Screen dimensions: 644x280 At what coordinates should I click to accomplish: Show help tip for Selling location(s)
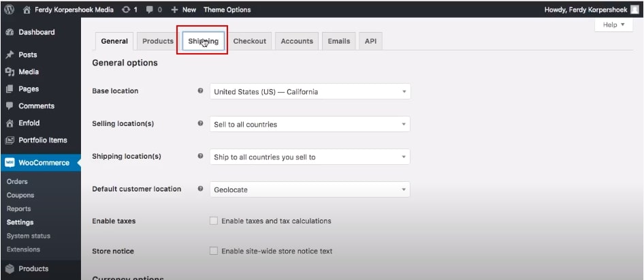[200, 123]
